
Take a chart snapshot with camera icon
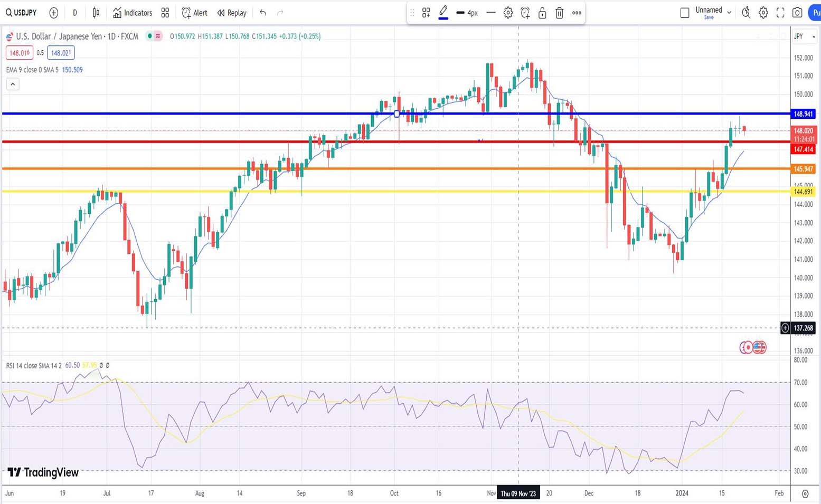pos(797,13)
